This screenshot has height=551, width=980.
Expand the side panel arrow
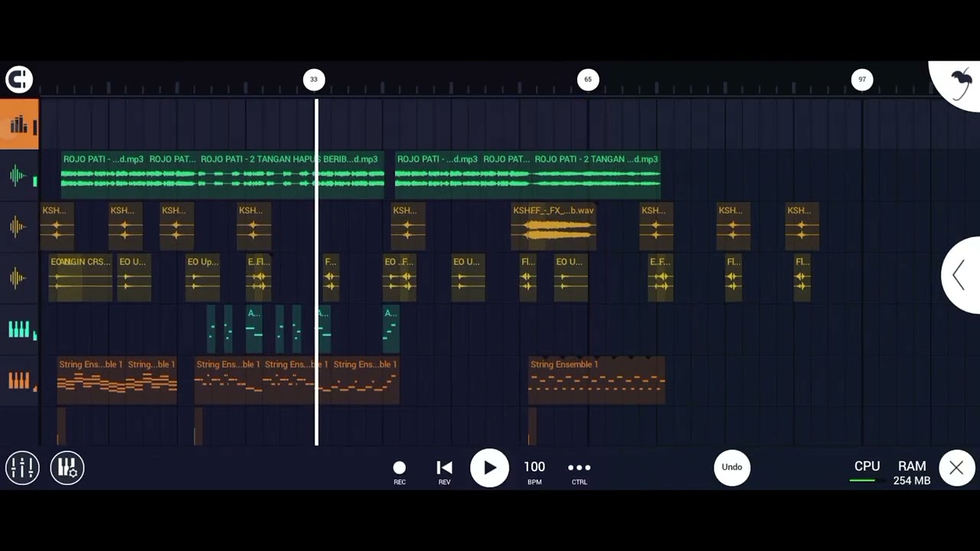point(959,275)
